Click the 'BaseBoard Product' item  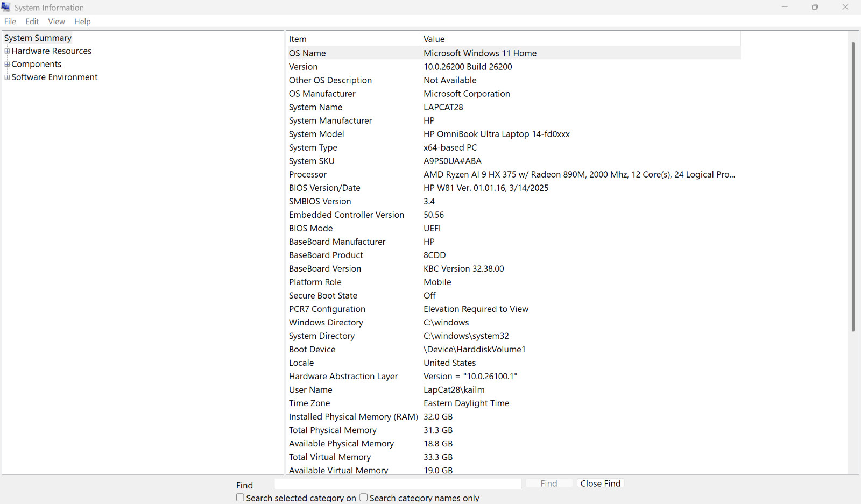(326, 255)
